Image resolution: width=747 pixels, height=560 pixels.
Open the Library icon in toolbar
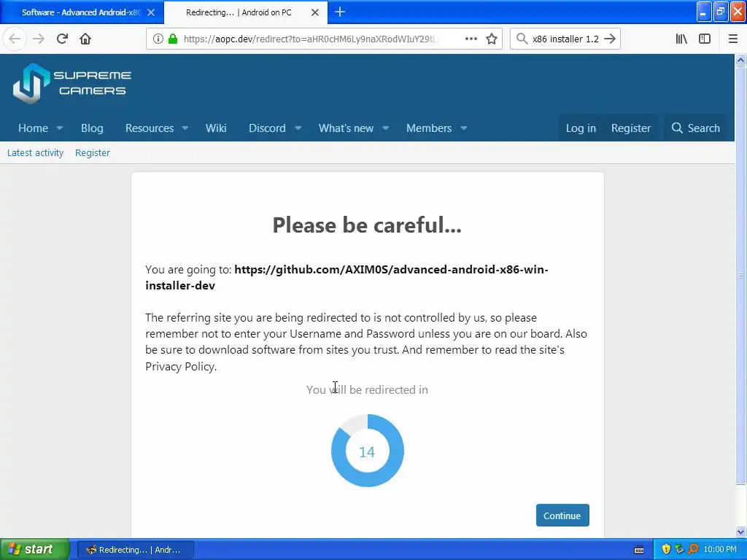tap(681, 39)
